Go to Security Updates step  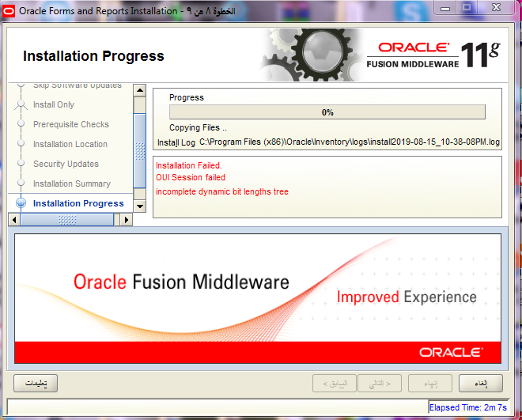(66, 164)
